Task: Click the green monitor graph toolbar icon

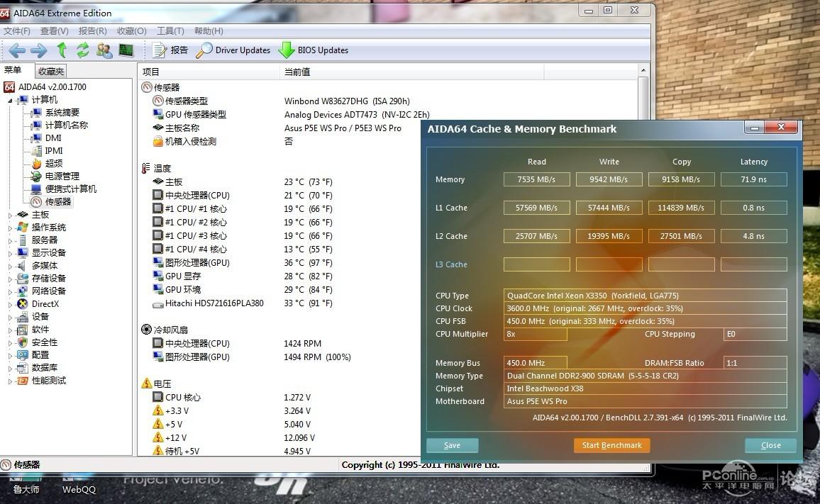Action: click(x=126, y=50)
